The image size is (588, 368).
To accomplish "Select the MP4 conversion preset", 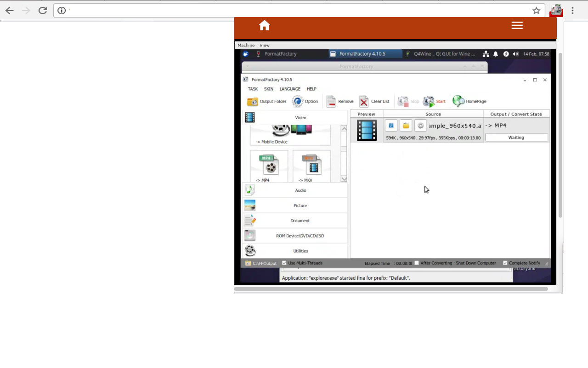I will (269, 166).
